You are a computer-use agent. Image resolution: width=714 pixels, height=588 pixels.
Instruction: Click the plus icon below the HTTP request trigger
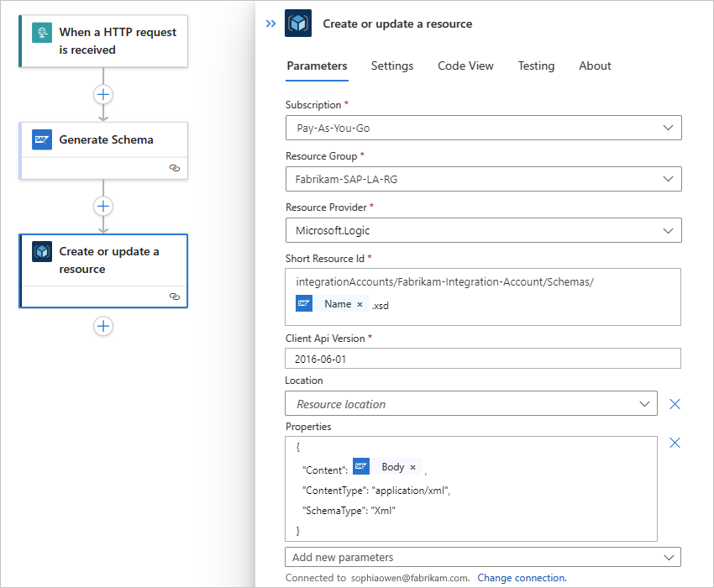[x=103, y=94]
